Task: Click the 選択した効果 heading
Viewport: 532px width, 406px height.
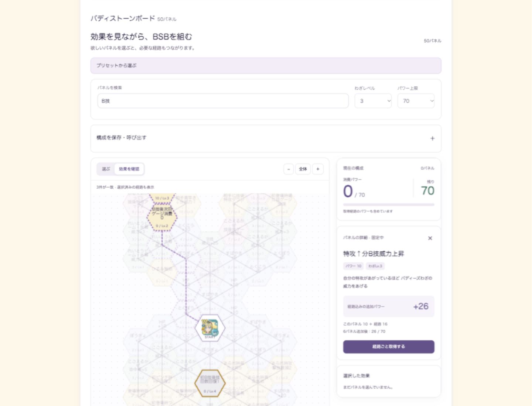Action: [357, 376]
